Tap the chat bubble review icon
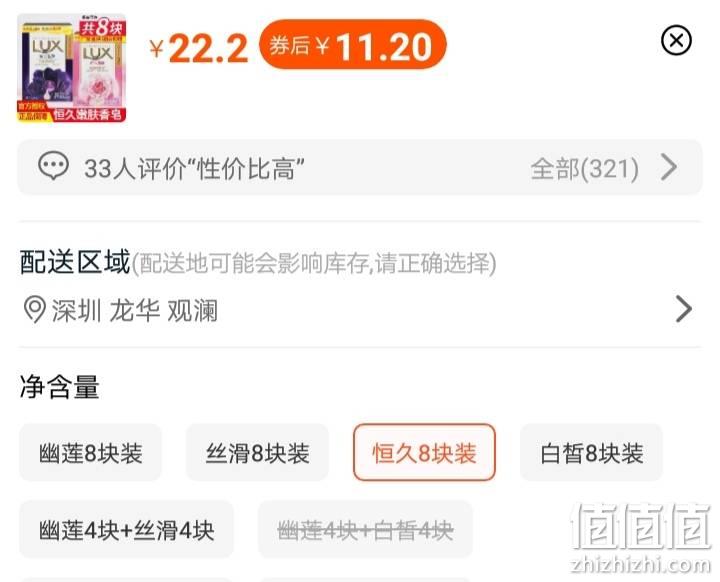Screen dimensions: 720x582 (x=54, y=166)
